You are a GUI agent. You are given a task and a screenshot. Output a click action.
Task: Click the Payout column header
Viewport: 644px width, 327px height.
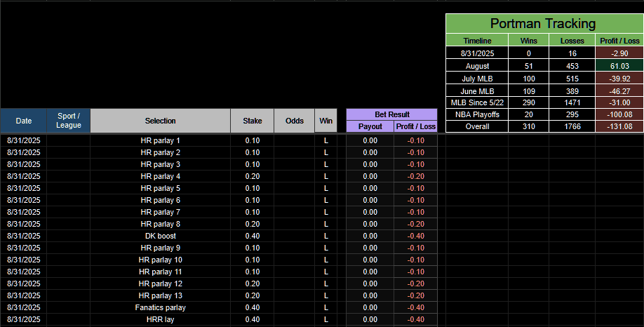click(370, 126)
